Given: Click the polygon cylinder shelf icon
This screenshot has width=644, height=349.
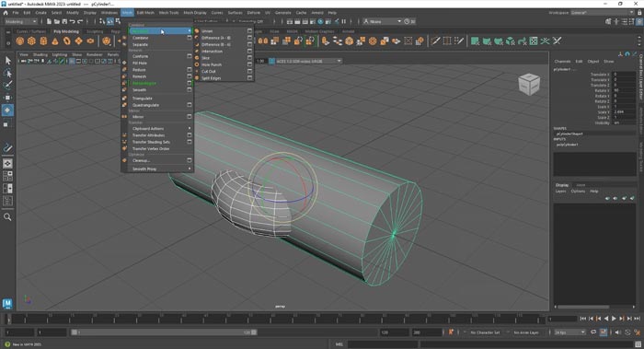Looking at the screenshot, I should click(x=43, y=41).
